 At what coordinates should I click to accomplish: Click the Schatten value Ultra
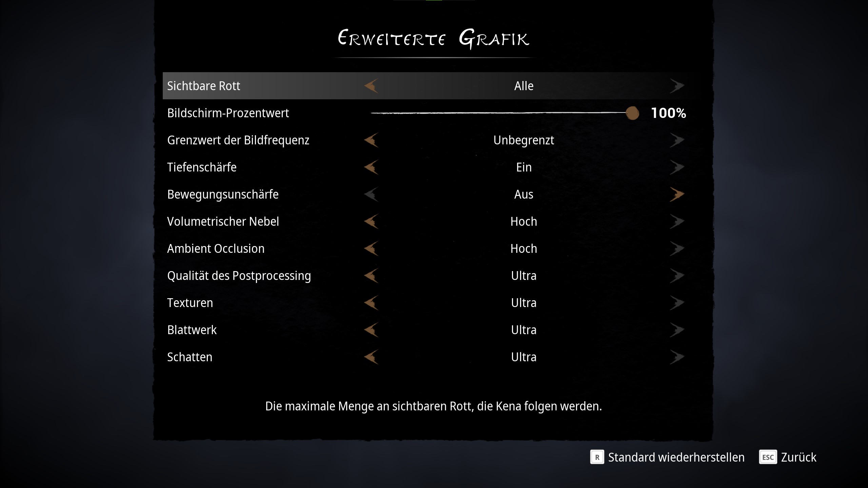(x=524, y=357)
